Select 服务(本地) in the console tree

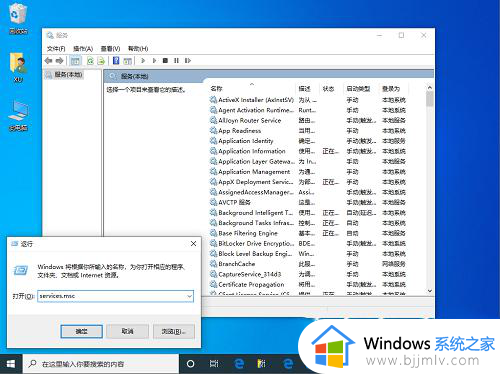68,75
